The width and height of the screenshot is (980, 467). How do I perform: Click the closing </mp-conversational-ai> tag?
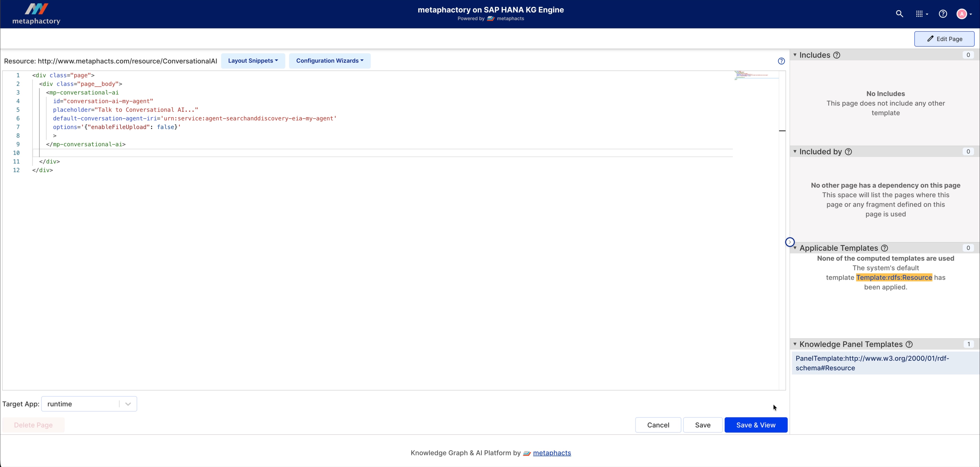86,145
